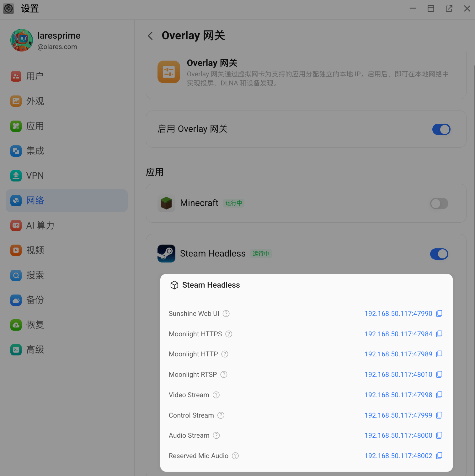Toggle the 启用 Overlay 网关 switch
This screenshot has height=476, width=475.
point(441,129)
